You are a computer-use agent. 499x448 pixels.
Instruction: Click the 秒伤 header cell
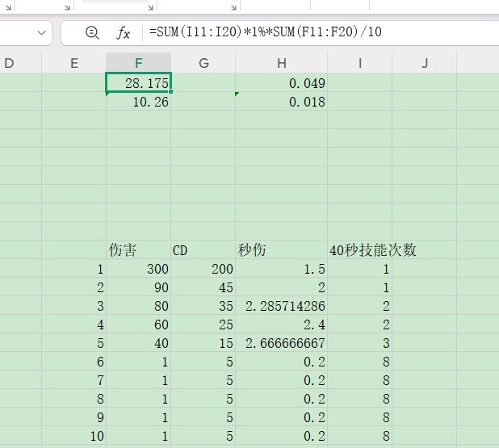[x=281, y=249]
